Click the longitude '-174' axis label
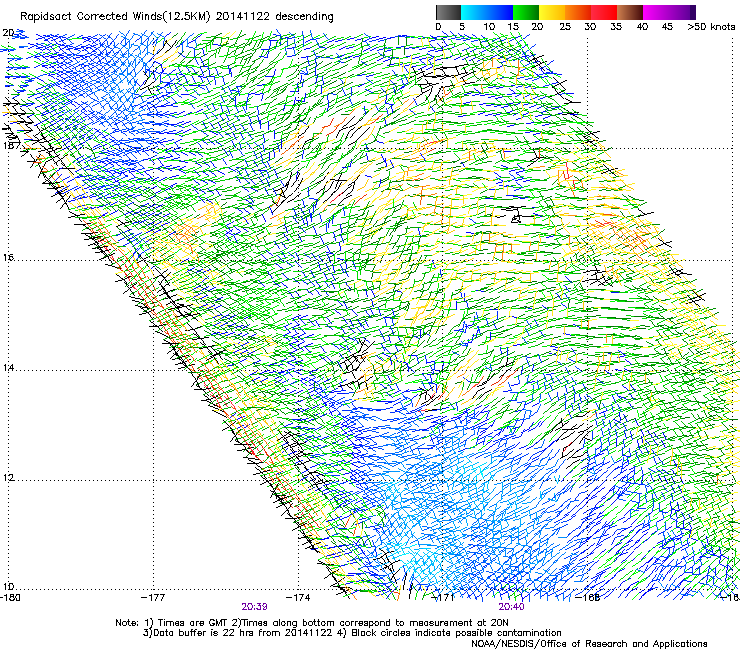This screenshot has height=650, width=740. [298, 598]
